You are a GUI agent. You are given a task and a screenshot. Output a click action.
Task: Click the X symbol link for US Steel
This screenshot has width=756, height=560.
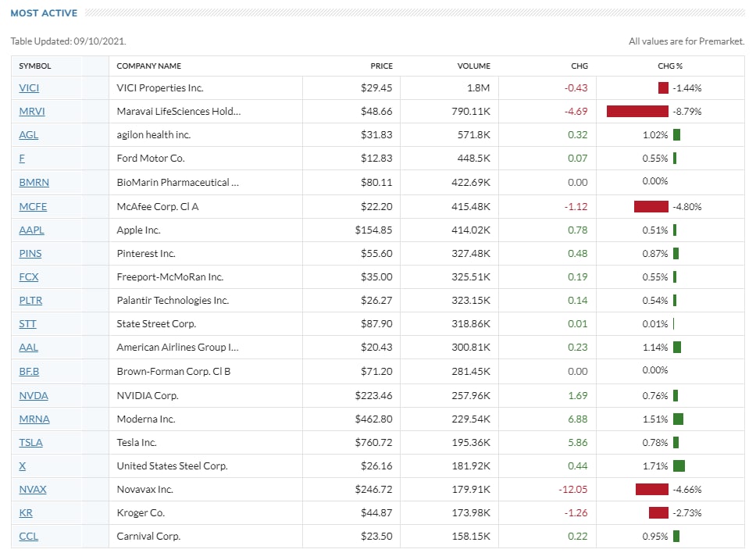[22, 466]
